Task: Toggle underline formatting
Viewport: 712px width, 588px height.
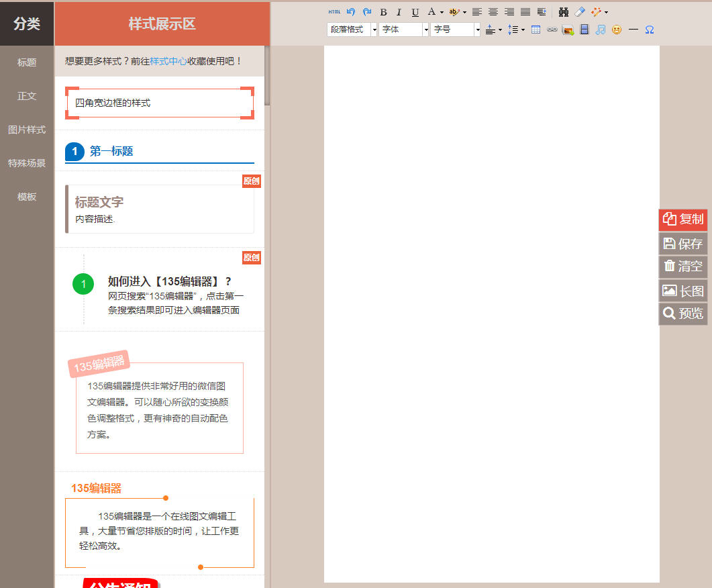Action: click(x=415, y=11)
